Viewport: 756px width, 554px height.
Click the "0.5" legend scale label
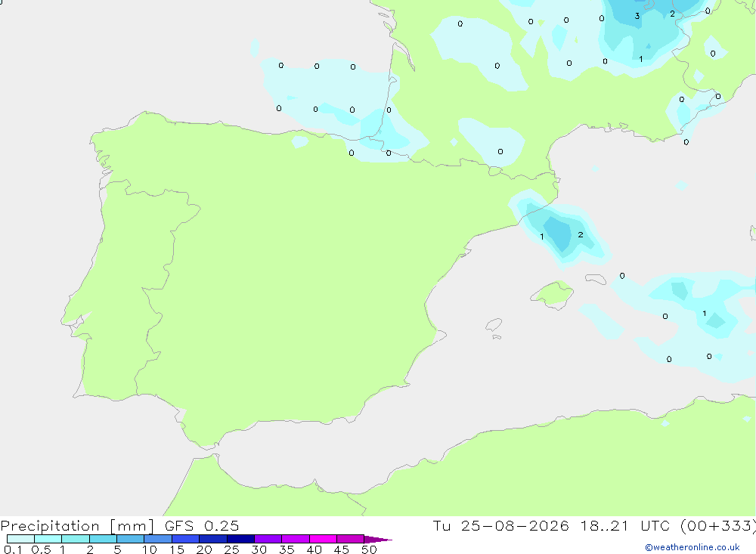[41, 549]
